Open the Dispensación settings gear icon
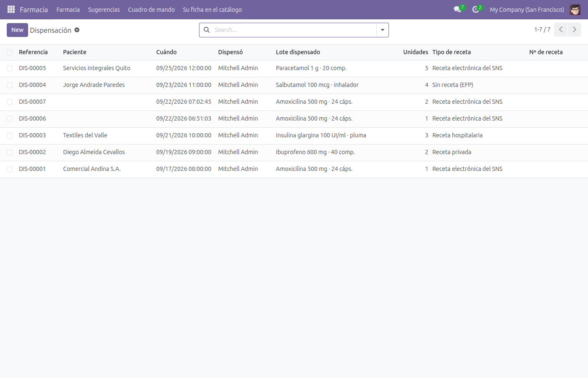Viewport: 588px width, 378px height. click(x=77, y=30)
